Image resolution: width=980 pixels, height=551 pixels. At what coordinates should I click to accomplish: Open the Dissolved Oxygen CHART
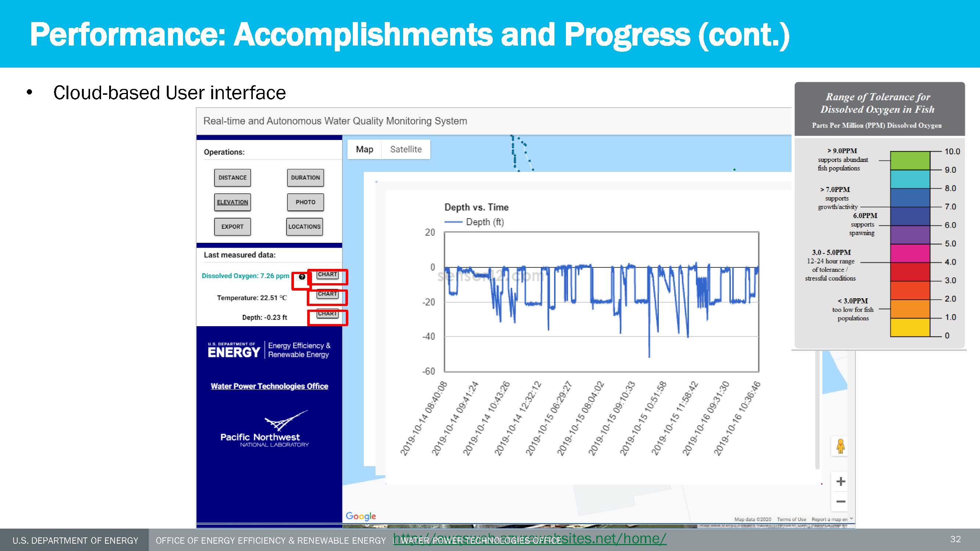[x=327, y=274]
